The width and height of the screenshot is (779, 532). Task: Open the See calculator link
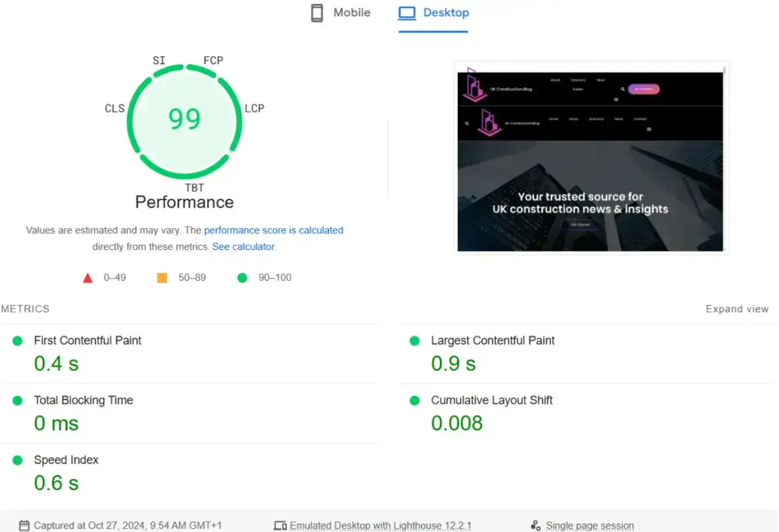(x=243, y=246)
